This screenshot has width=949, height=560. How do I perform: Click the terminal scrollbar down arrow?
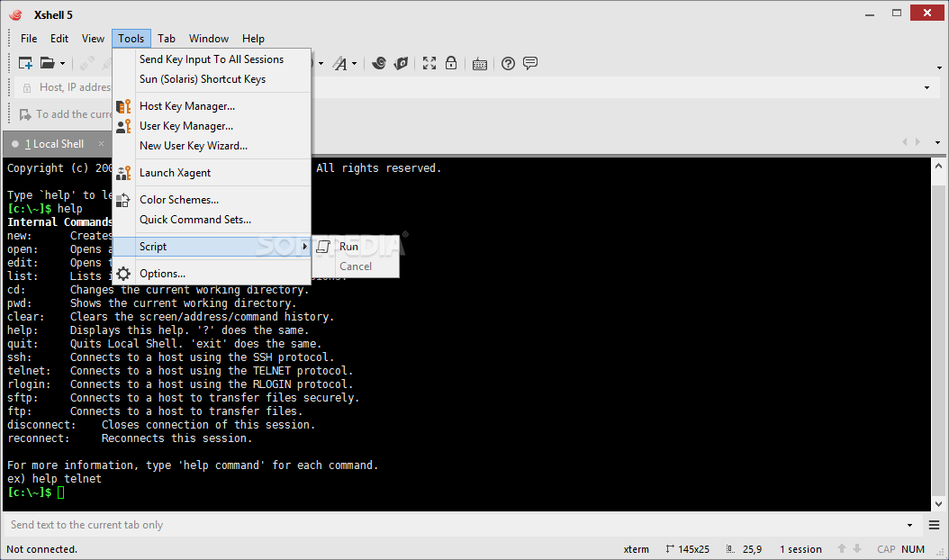click(939, 503)
